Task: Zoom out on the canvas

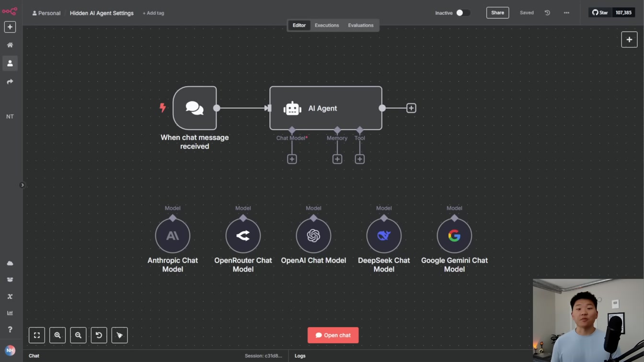Action: [x=78, y=335]
